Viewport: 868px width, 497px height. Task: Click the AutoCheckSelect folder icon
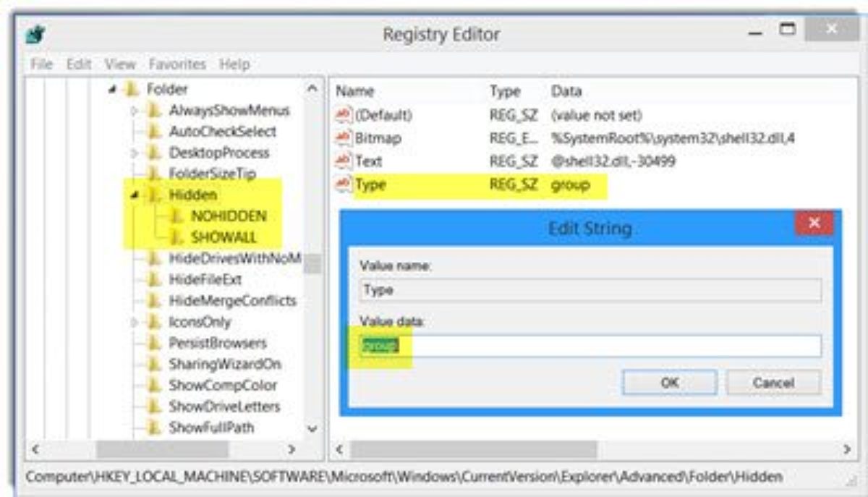153,132
